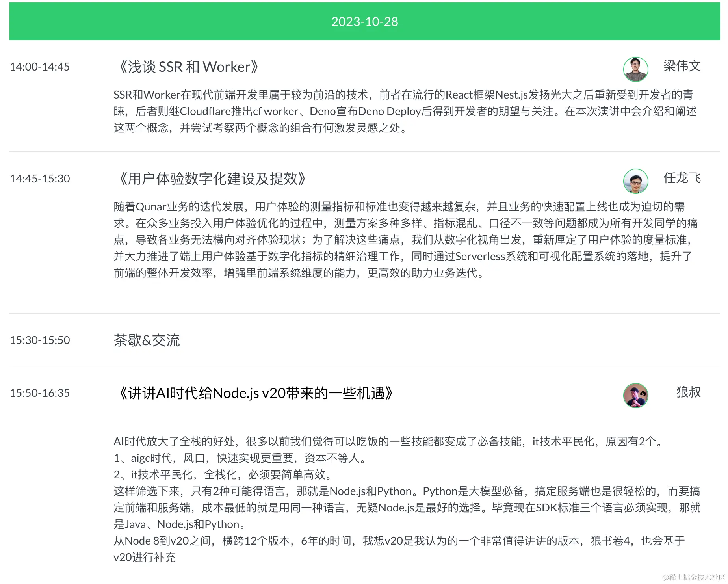Open 狼叔's speaker avatar
The image size is (728, 584).
[x=635, y=395]
